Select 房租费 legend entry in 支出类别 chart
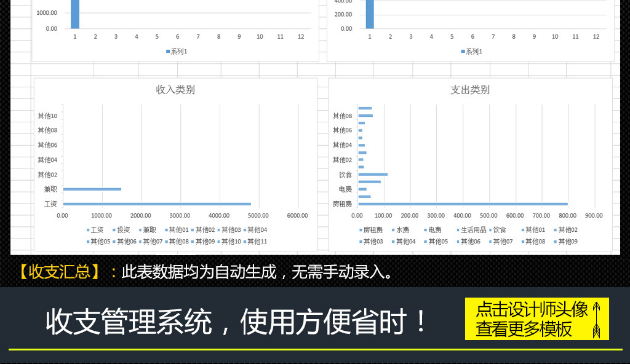The image size is (630, 364). coord(371,230)
